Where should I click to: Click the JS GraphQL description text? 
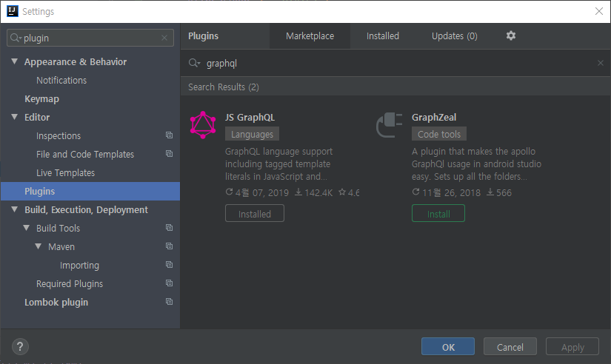tap(278, 164)
